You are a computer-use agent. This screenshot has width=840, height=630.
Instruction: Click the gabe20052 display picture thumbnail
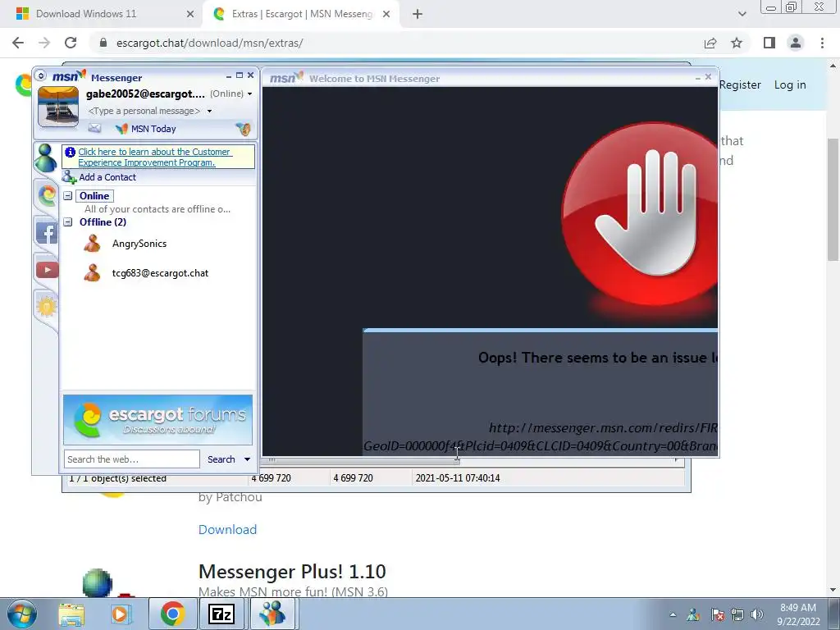pos(58,107)
